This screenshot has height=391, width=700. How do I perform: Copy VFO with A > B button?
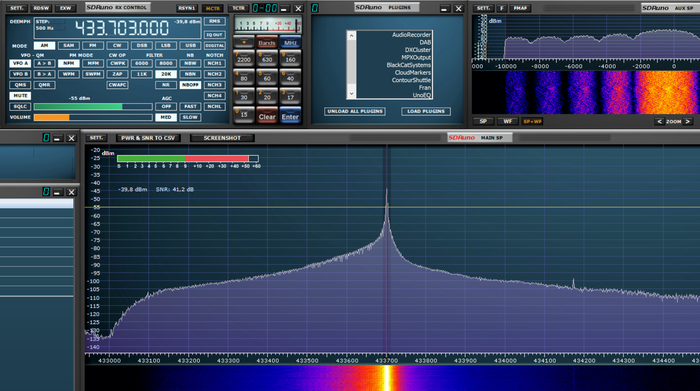(44, 63)
